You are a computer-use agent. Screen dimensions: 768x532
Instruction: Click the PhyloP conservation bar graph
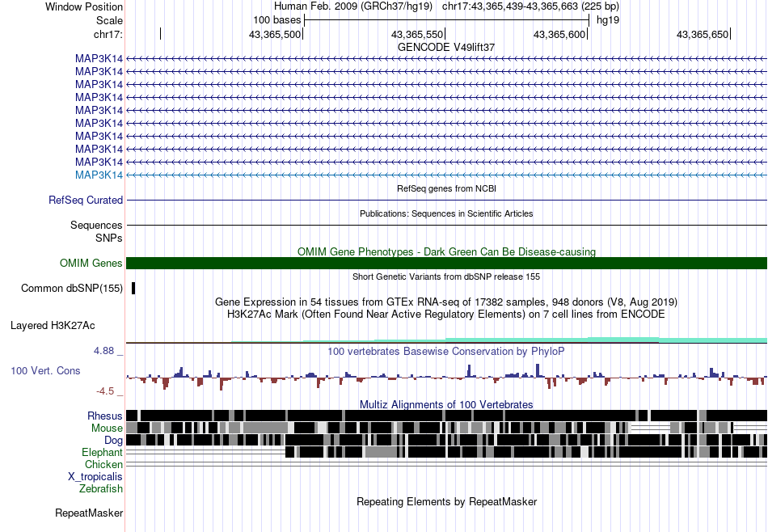coord(446,378)
